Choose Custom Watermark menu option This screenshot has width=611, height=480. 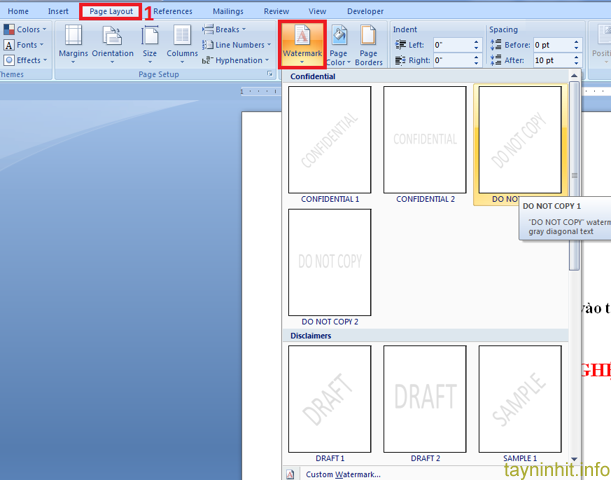click(342, 474)
